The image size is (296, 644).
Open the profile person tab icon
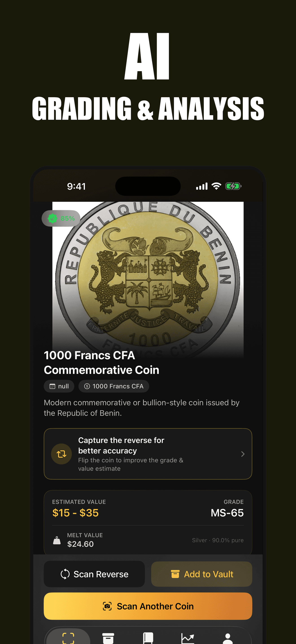[228, 639]
